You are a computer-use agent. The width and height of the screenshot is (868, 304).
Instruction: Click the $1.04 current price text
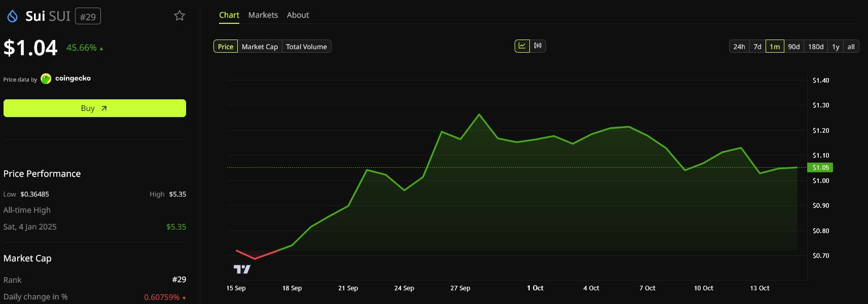[x=30, y=48]
